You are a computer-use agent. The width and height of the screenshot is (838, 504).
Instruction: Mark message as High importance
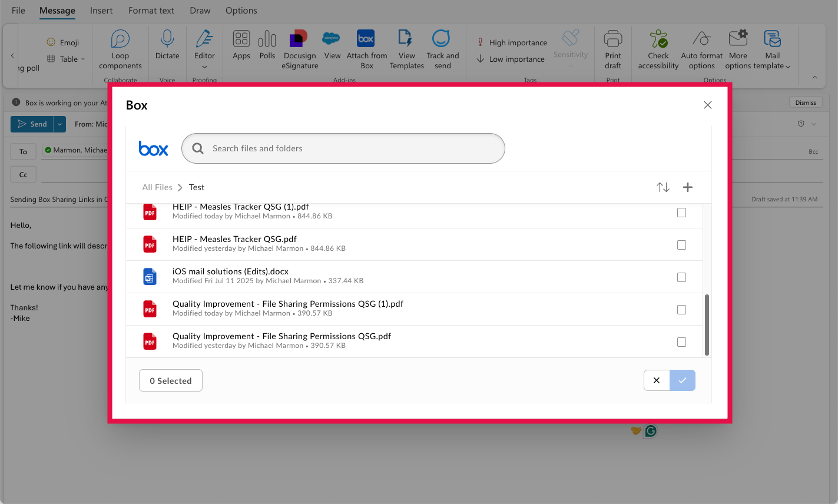pos(512,42)
